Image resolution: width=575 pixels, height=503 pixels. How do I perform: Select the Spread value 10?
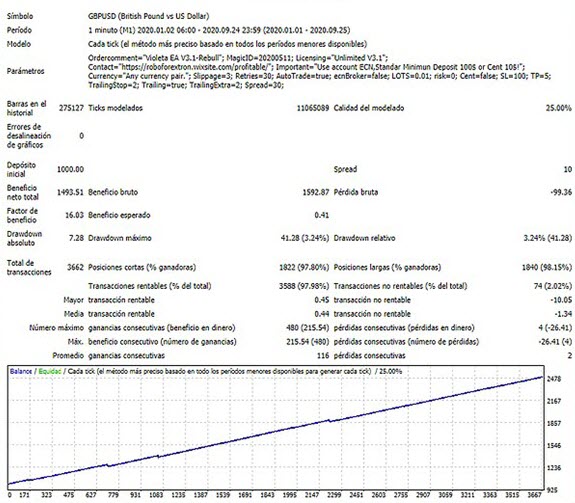568,169
